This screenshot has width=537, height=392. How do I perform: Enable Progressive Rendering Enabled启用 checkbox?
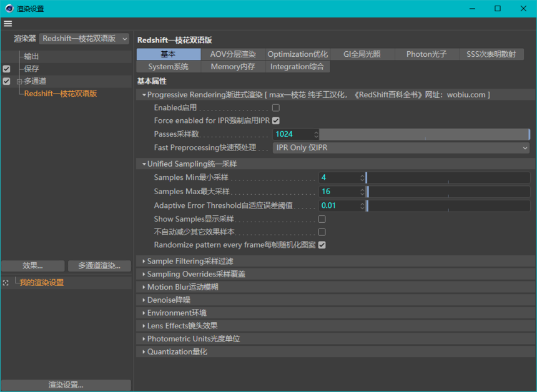coord(276,108)
